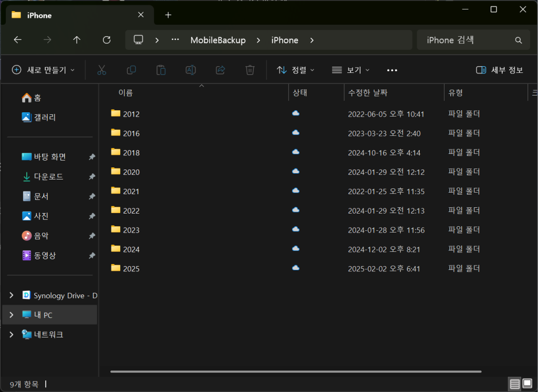Click the pin icon next to 바탕 화면

pos(92,157)
